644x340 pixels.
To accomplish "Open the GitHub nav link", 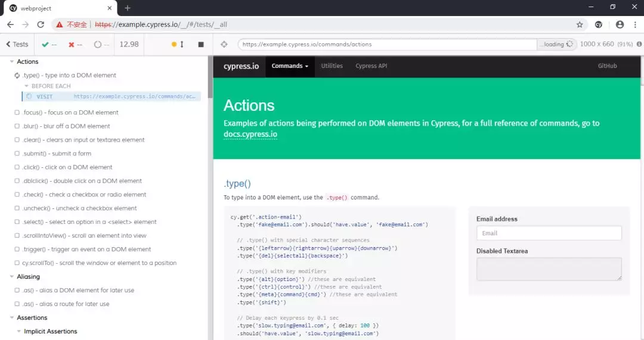I will tap(608, 66).
